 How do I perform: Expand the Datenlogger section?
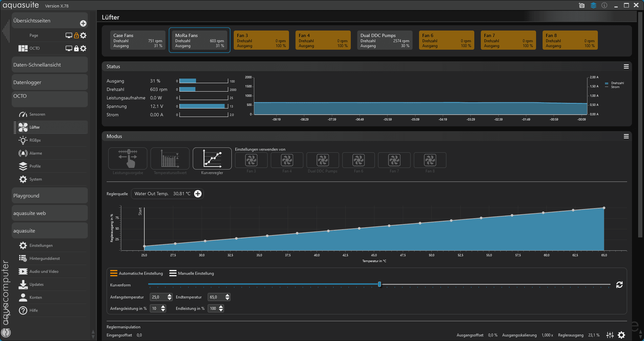click(x=50, y=82)
